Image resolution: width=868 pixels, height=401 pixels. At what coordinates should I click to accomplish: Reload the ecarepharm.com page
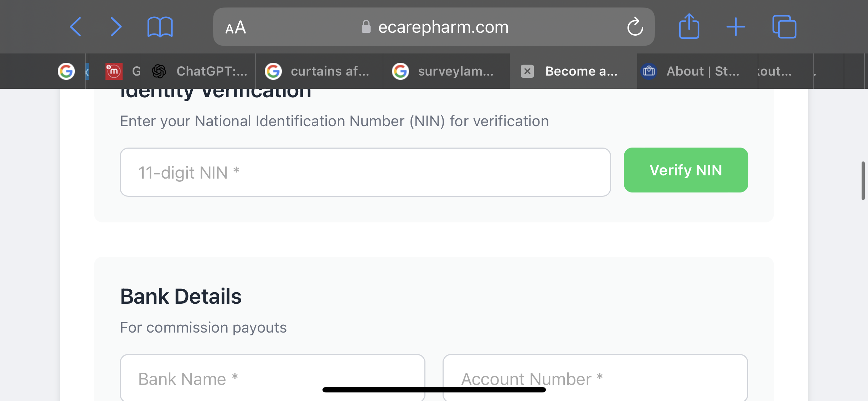[635, 27]
